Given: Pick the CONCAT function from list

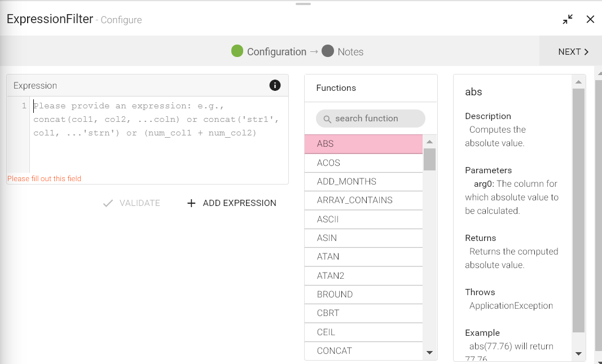Looking at the screenshot, I should tap(363, 350).
